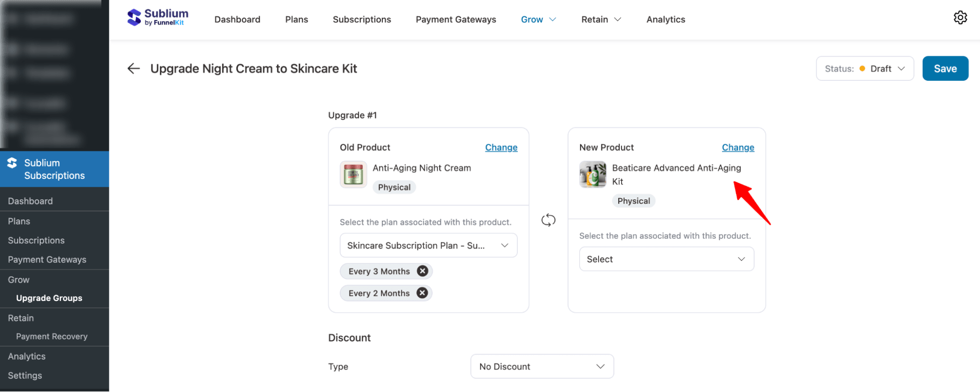The image size is (980, 392).
Task: Open Analytics in the top navigation
Action: coord(666,20)
